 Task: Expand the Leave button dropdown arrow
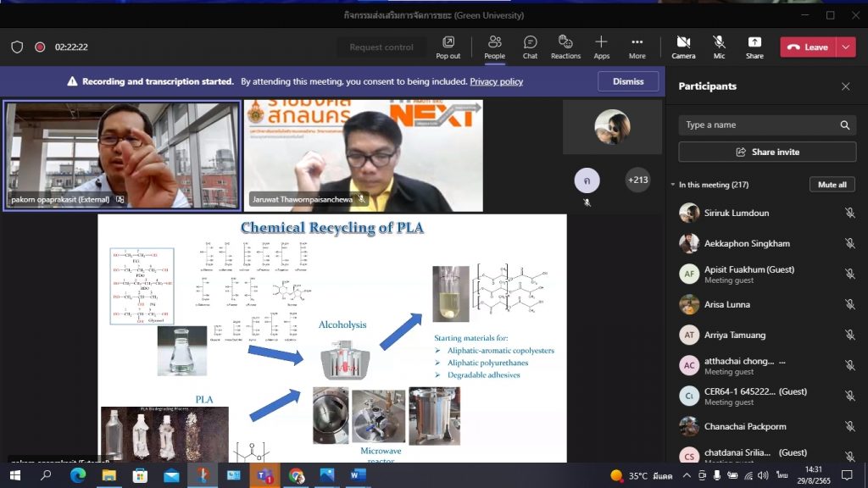click(x=846, y=47)
